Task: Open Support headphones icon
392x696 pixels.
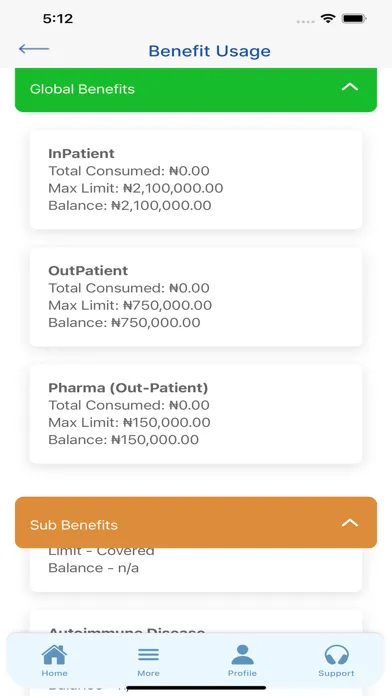Action: pos(337,655)
